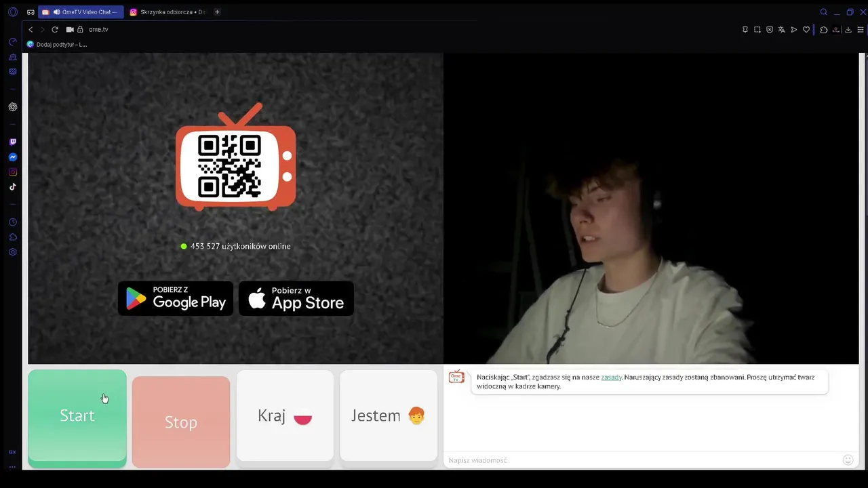The height and width of the screenshot is (488, 868).
Task: Open Messenger in the sidebar
Action: coord(12,157)
